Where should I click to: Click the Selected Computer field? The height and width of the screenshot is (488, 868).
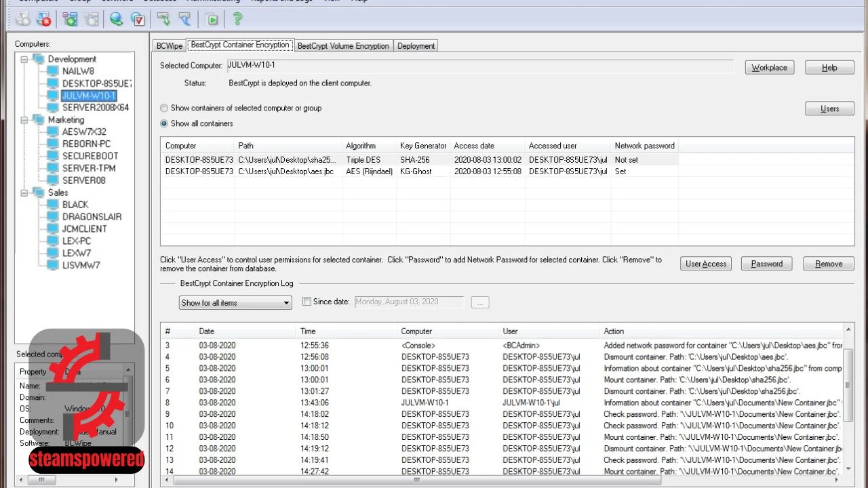click(479, 66)
